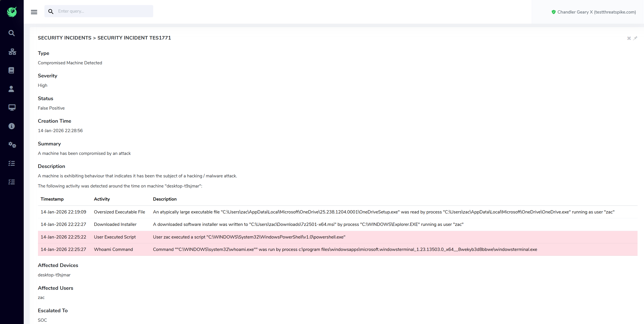
Task: Open the network topology sidebar icon
Action: pyautogui.click(x=12, y=52)
